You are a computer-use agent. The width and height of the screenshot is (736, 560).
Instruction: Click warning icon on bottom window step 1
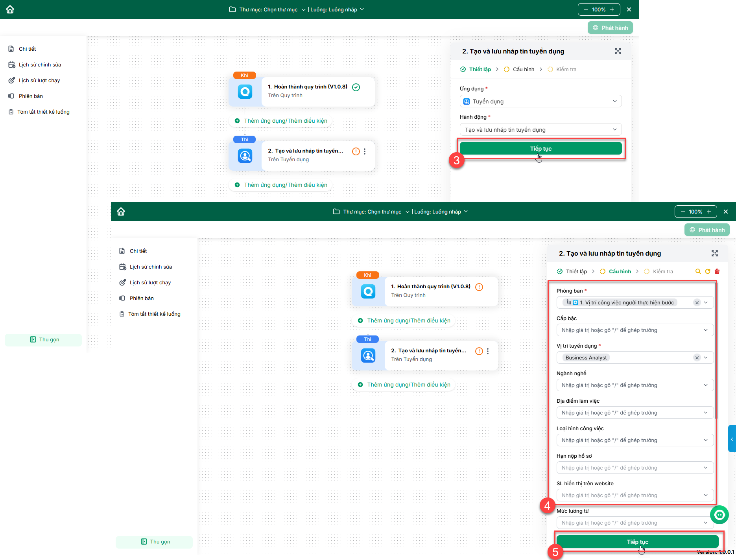tap(479, 287)
